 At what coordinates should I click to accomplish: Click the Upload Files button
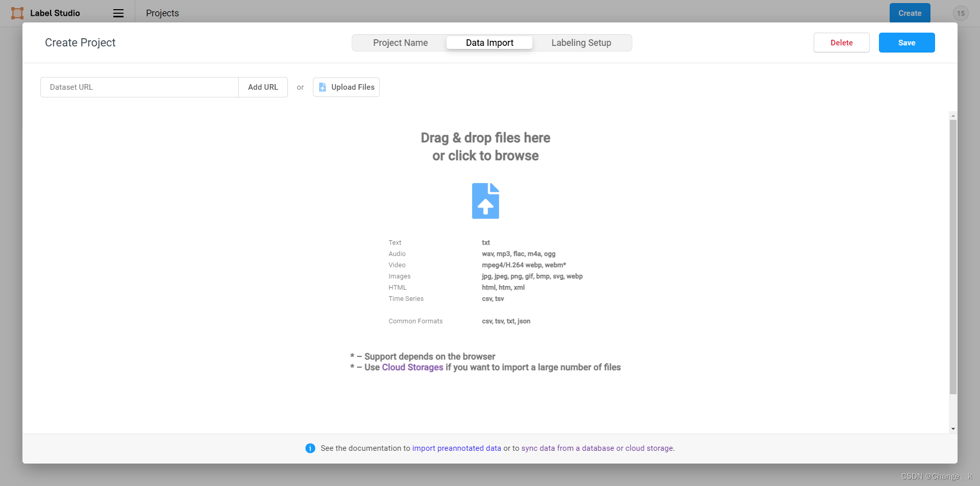click(x=346, y=87)
